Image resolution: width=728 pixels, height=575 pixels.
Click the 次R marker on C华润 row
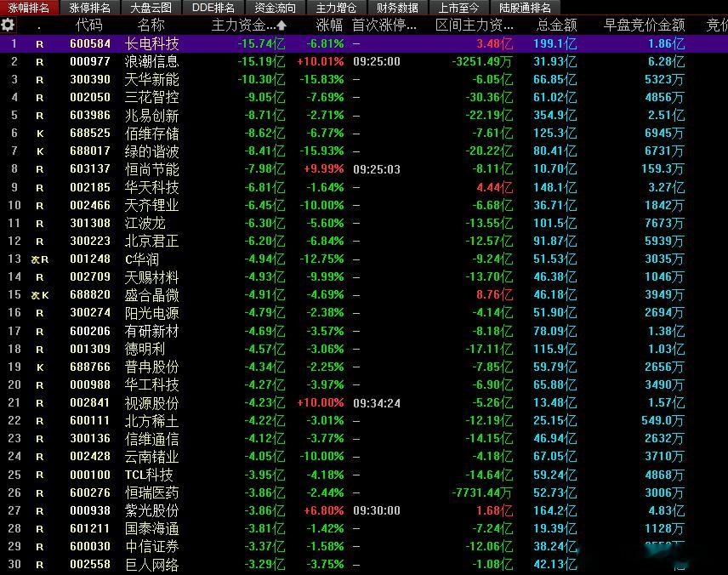(x=40, y=259)
